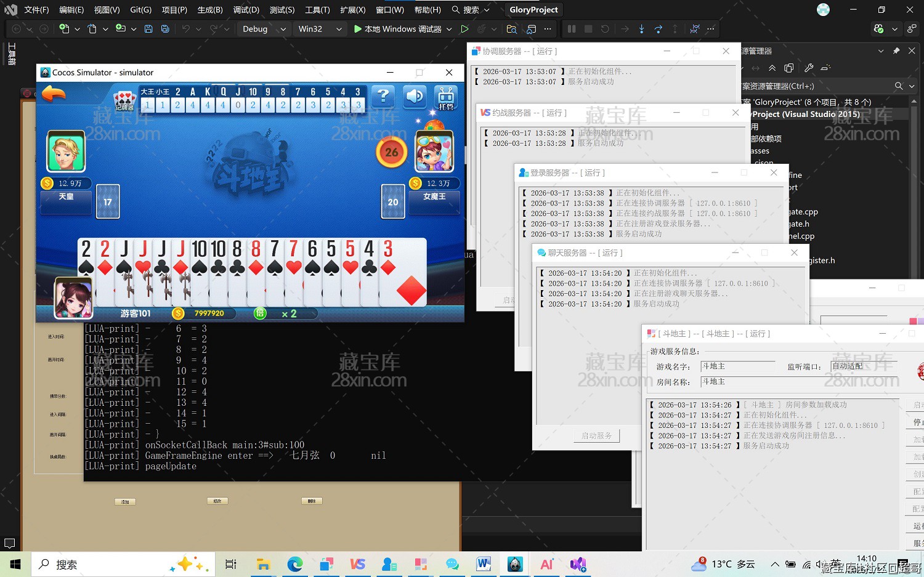
Task: Click the Step Into debug icon
Action: pyautogui.click(x=642, y=29)
